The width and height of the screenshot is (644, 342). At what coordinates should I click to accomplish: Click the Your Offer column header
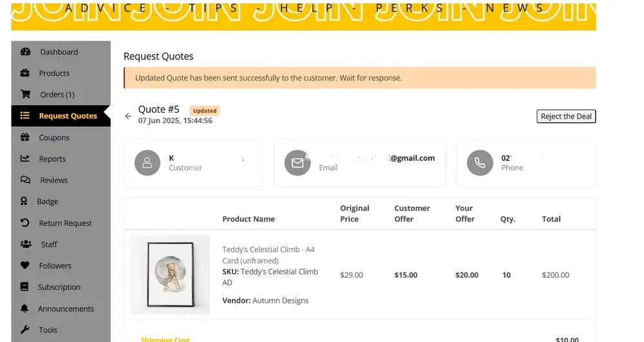(x=465, y=213)
